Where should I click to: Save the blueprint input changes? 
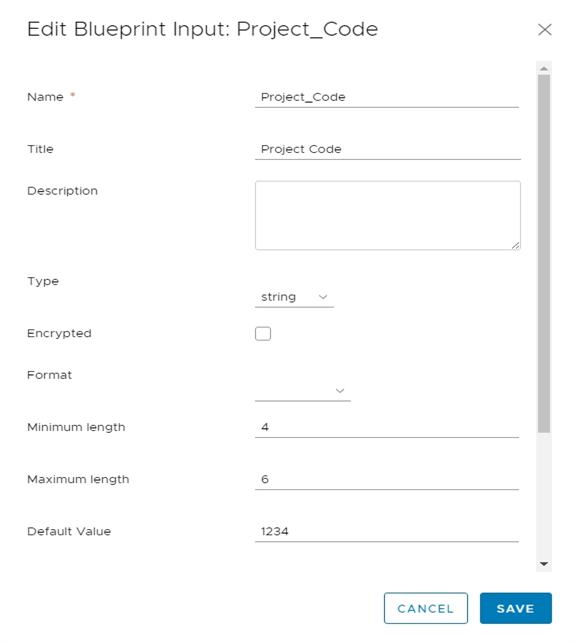(x=516, y=608)
